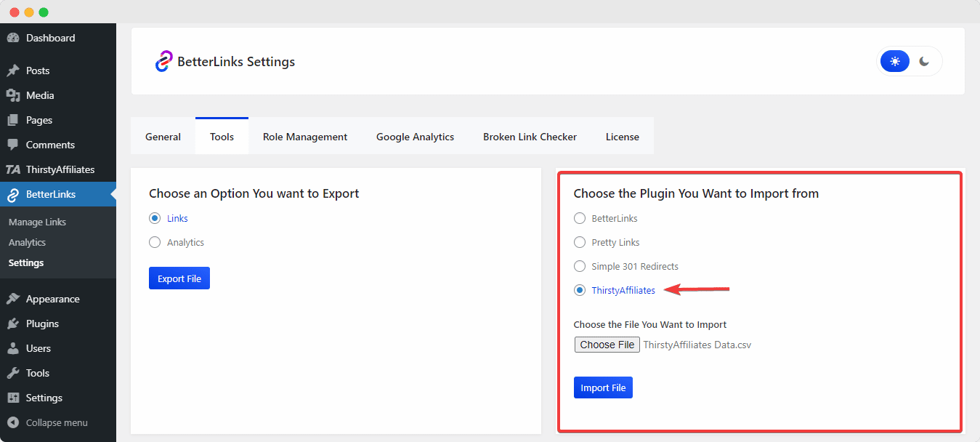The image size is (980, 442).
Task: Open Media in sidebar menu
Action: [58, 95]
